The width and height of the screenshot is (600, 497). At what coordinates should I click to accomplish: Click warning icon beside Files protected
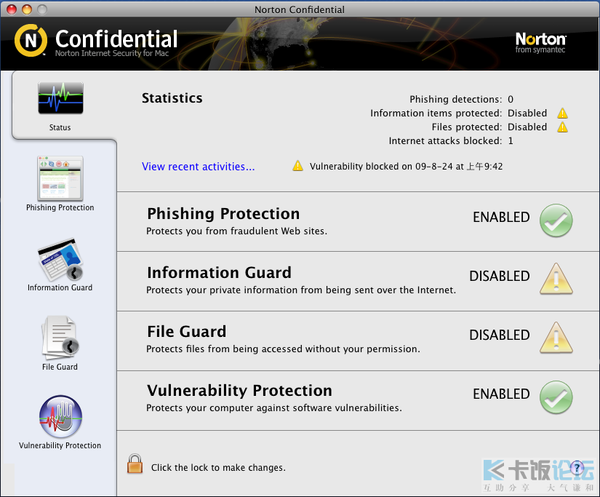[562, 127]
